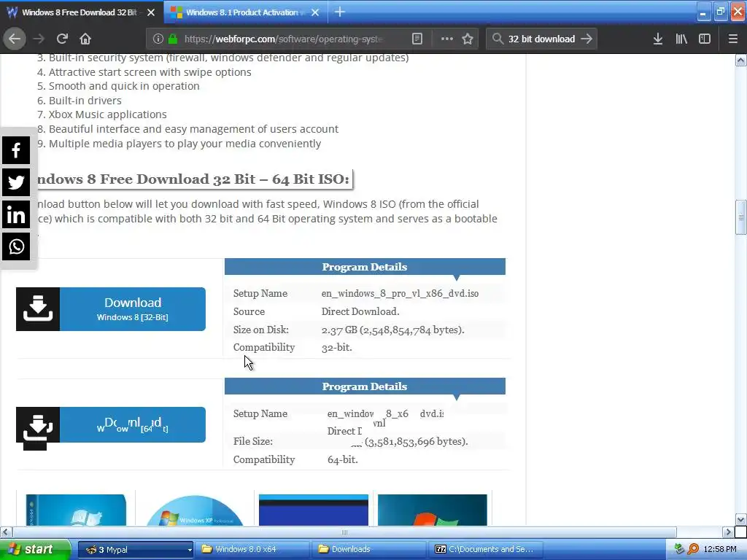Open a new browser tab

(340, 12)
